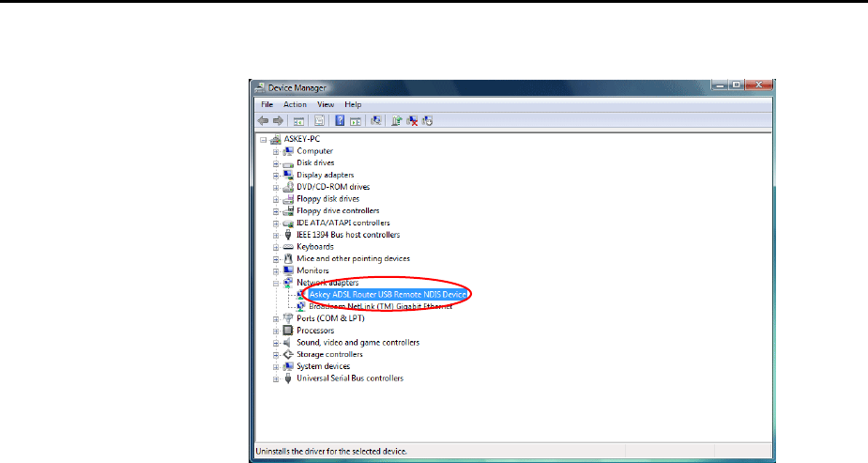868x463 pixels.
Task: Select the IDE ATA/ATAPI controllers label
Action: (x=343, y=223)
